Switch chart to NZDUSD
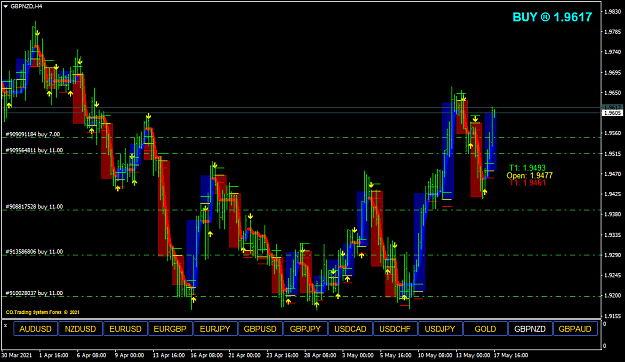Image resolution: width=625 pixels, height=362 pixels. [x=81, y=329]
